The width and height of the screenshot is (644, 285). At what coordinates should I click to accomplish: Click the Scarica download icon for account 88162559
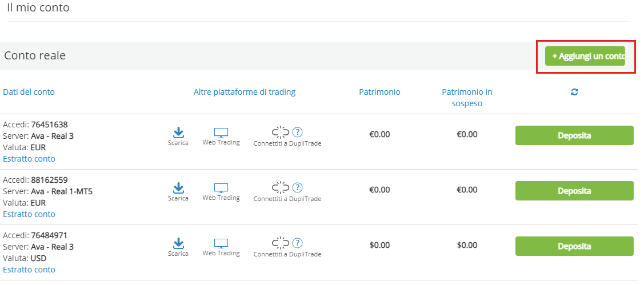178,188
